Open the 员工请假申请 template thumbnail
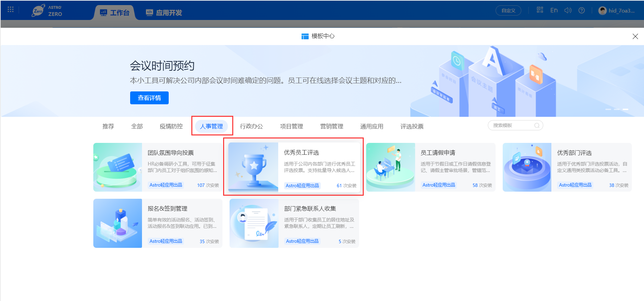The height and width of the screenshot is (301, 644). coord(390,167)
